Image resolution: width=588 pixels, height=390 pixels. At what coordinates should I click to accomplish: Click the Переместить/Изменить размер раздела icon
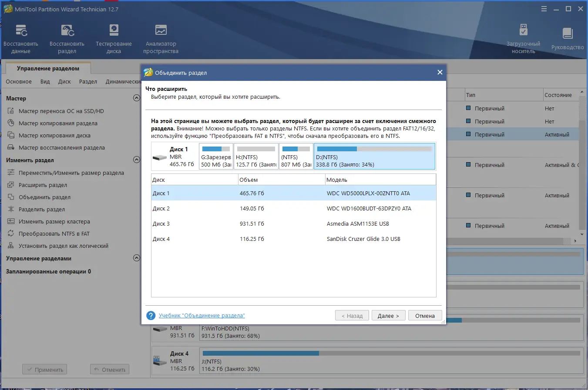point(11,173)
